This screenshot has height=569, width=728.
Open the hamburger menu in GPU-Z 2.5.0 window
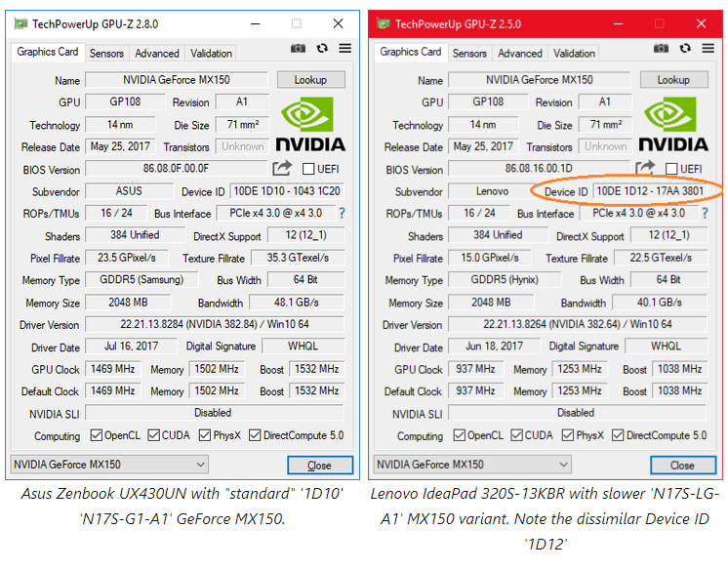pyautogui.click(x=708, y=48)
